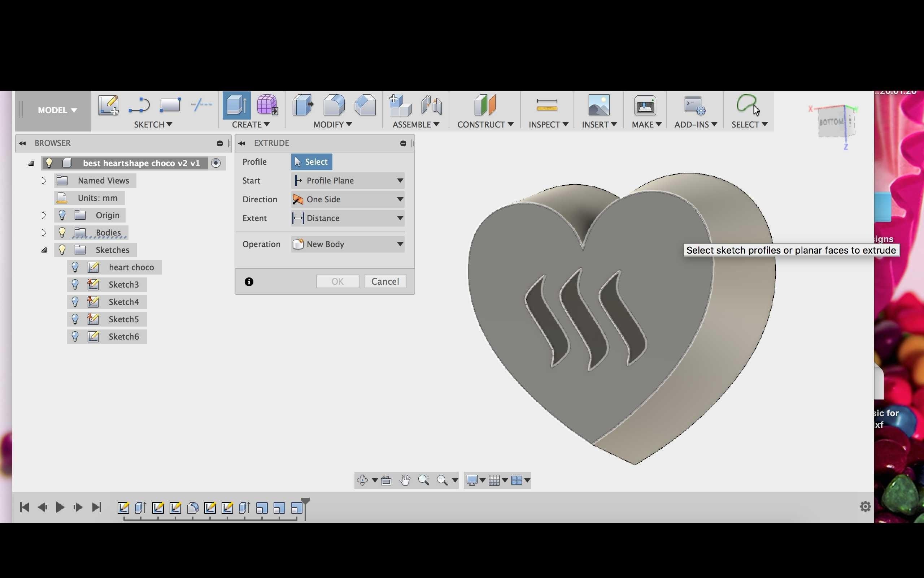Open the Start Profile Plane dropdown
The height and width of the screenshot is (578, 924).
click(x=348, y=180)
